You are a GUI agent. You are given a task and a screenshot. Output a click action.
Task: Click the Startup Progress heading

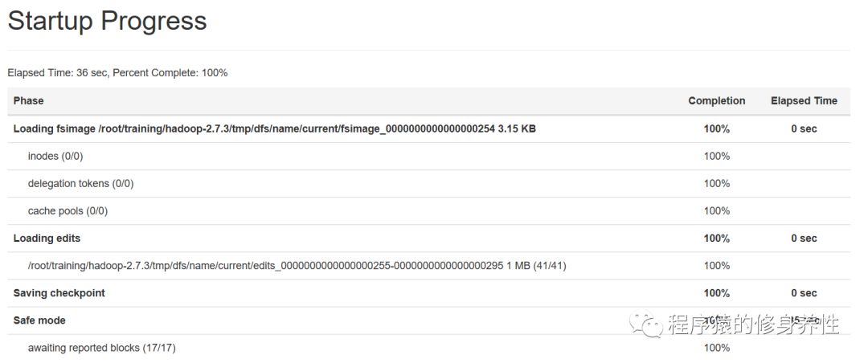click(108, 21)
